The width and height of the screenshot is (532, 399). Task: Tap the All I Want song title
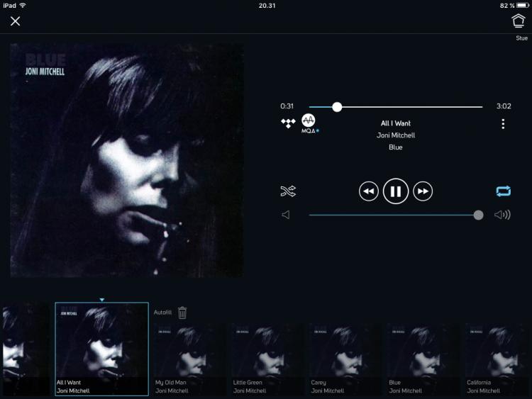(x=396, y=123)
